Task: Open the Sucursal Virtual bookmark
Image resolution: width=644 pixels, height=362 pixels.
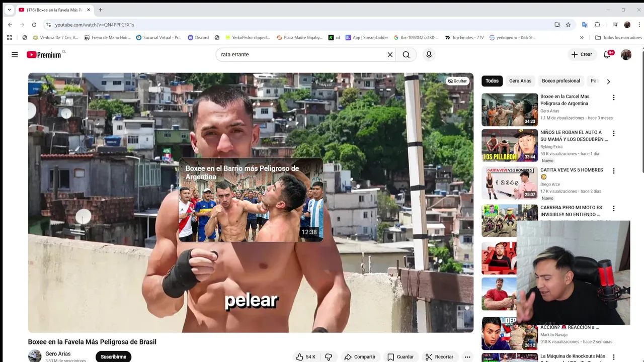Action: pyautogui.click(x=158, y=37)
